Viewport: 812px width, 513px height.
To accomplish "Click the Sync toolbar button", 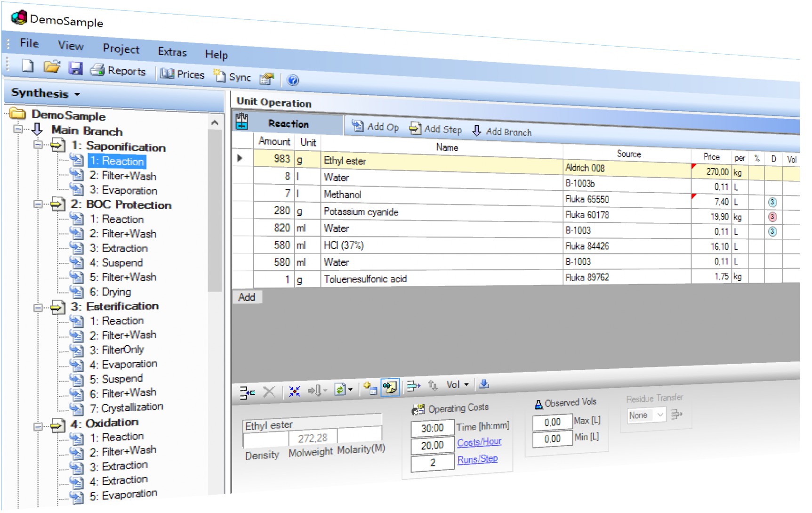I will coord(233,77).
